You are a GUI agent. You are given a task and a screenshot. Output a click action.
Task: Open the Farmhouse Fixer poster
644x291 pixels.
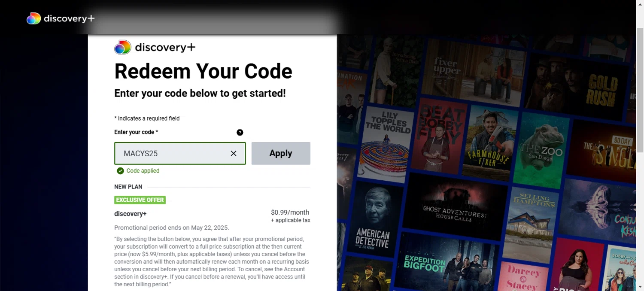(x=489, y=144)
